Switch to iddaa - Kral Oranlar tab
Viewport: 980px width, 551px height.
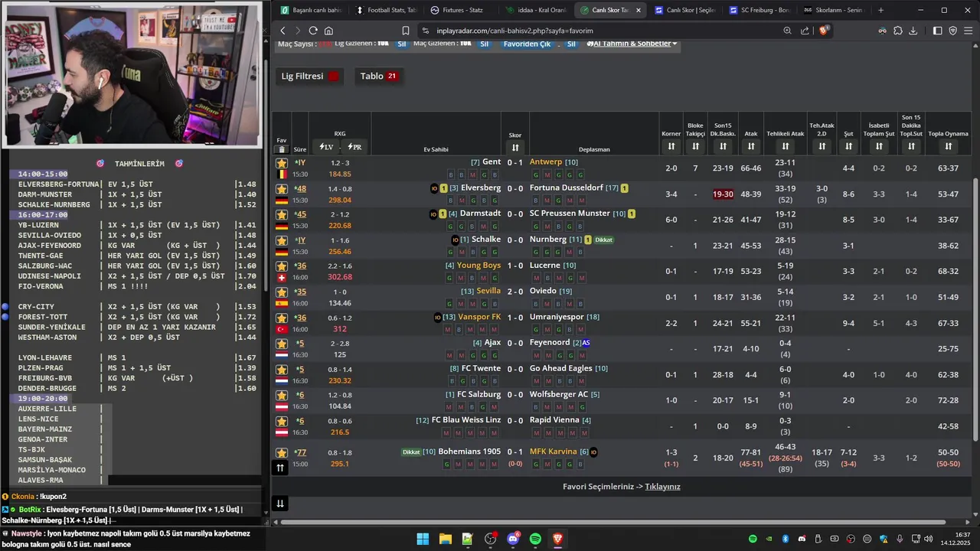pos(536,10)
